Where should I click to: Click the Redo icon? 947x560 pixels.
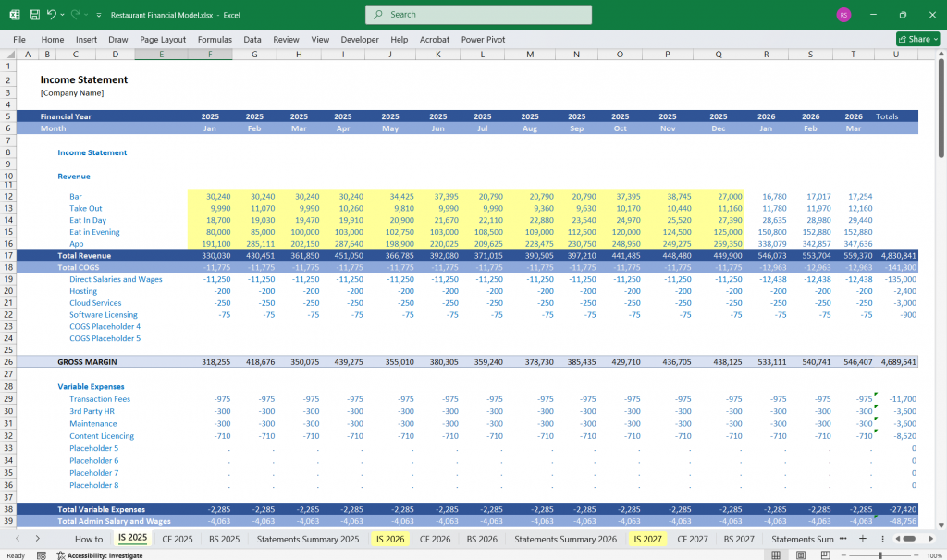pos(76,14)
